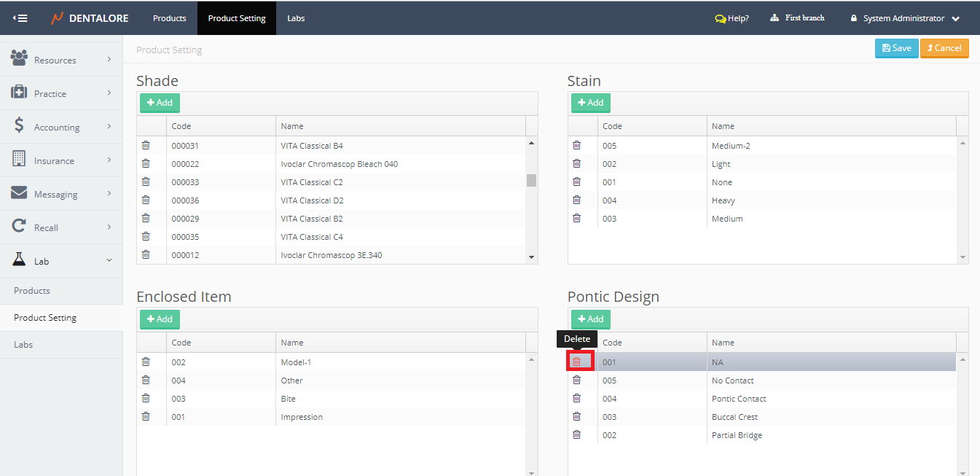The width and height of the screenshot is (980, 476).
Task: Delete the Model-1 enclosed item
Action: coord(146,362)
